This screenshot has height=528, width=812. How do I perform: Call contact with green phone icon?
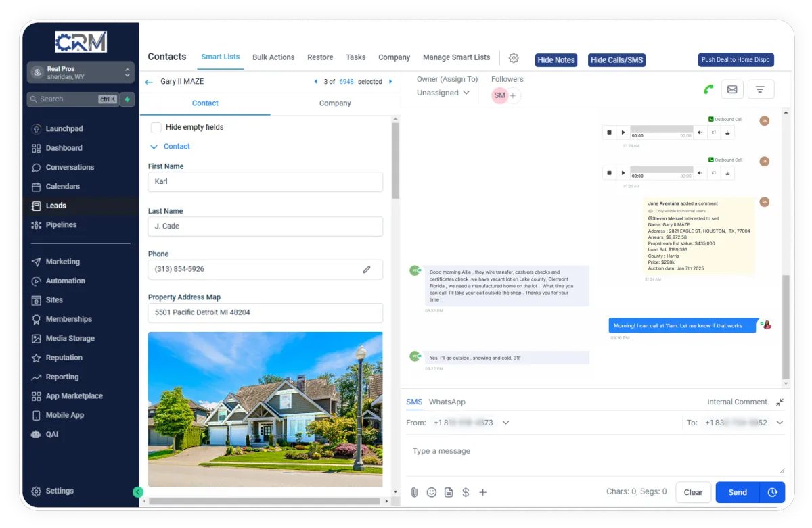click(x=708, y=89)
